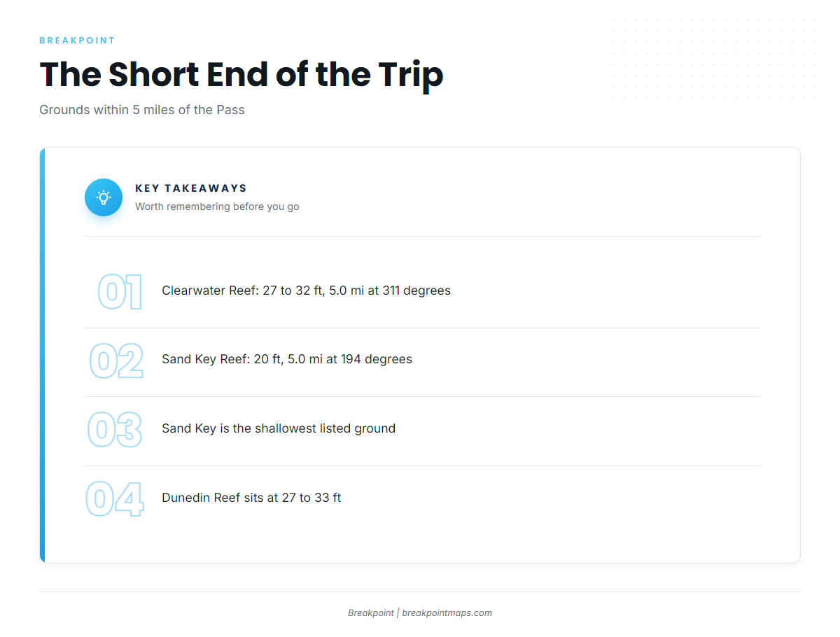Select the Clearwater Reef takeaway text

pyautogui.click(x=306, y=290)
